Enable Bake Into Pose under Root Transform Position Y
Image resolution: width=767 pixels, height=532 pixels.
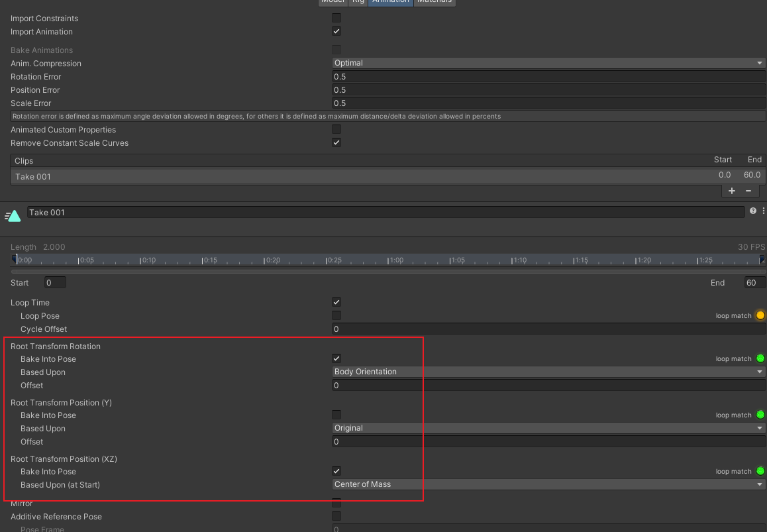336,415
